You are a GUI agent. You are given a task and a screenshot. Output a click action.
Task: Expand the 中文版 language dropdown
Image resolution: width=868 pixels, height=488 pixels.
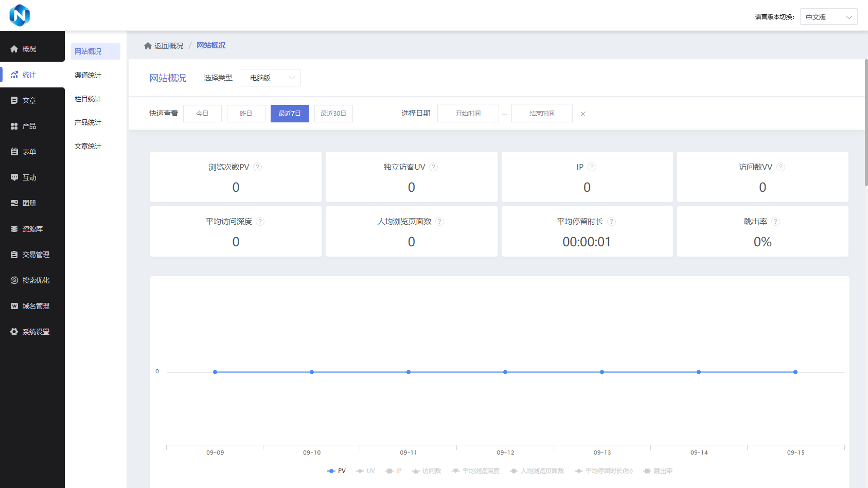click(828, 17)
